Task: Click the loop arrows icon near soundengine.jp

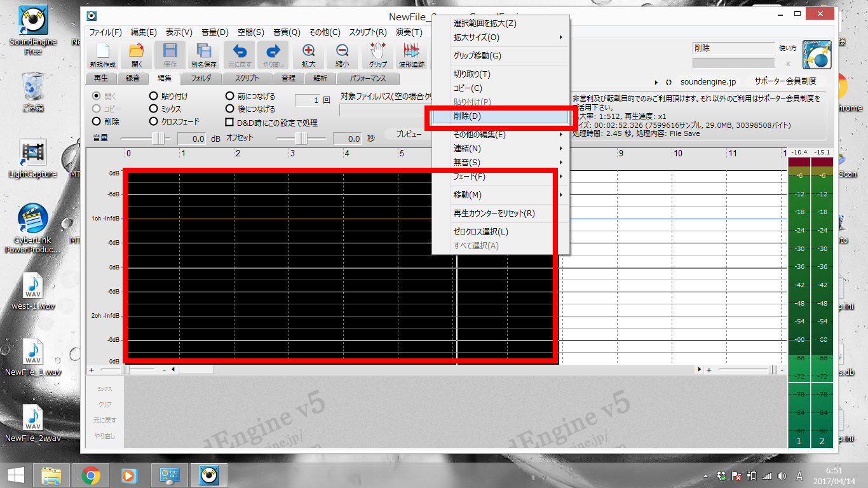Action: (x=668, y=82)
